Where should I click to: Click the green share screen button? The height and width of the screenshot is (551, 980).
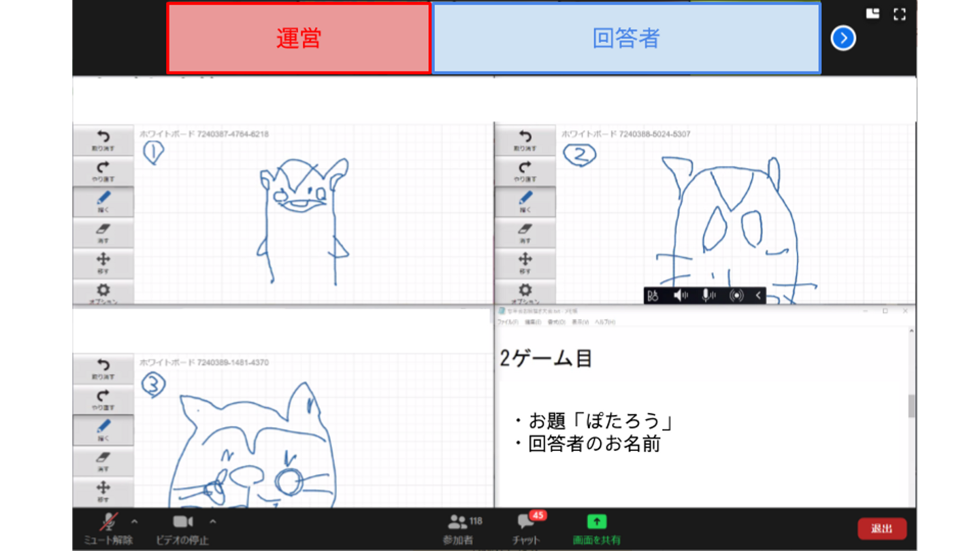point(597,529)
